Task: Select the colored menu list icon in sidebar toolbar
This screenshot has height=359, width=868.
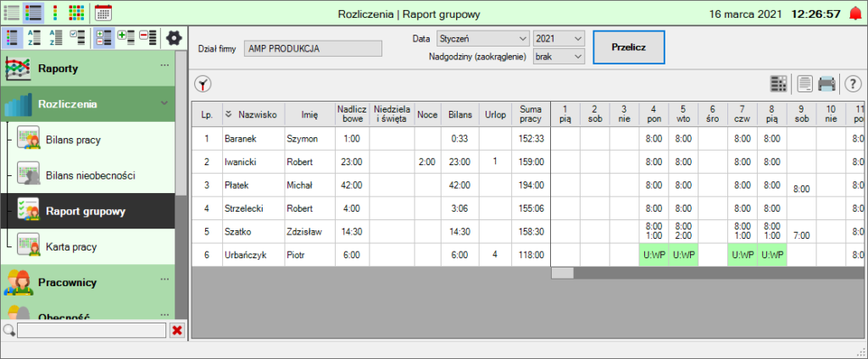Action: (x=12, y=37)
